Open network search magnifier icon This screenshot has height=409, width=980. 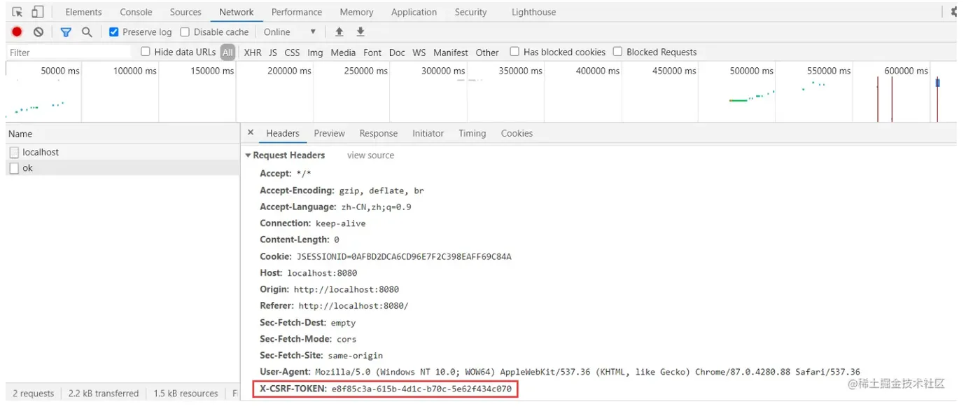point(87,32)
